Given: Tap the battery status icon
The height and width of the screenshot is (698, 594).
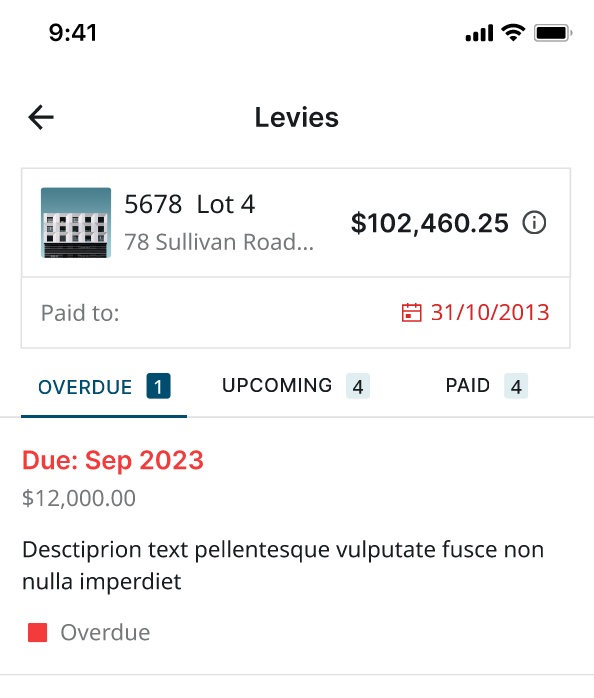Looking at the screenshot, I should click(553, 33).
